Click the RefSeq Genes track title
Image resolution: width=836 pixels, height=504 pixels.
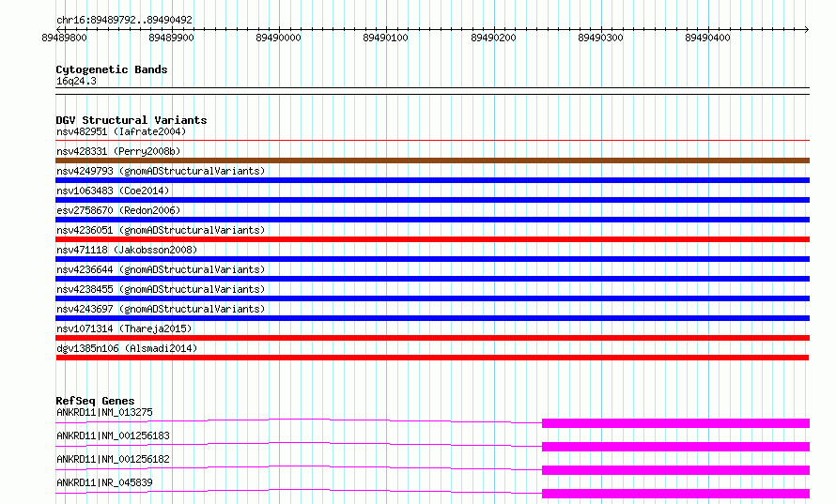(95, 401)
